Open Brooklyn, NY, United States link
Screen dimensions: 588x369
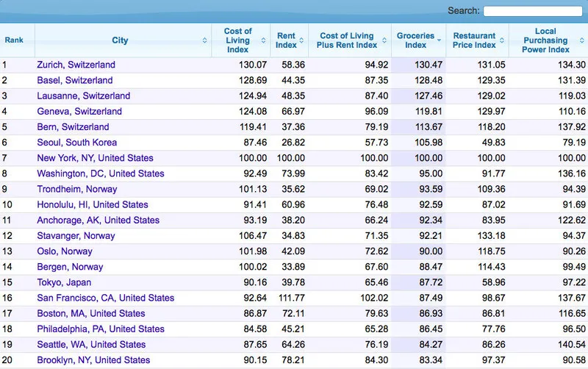pyautogui.click(x=93, y=360)
